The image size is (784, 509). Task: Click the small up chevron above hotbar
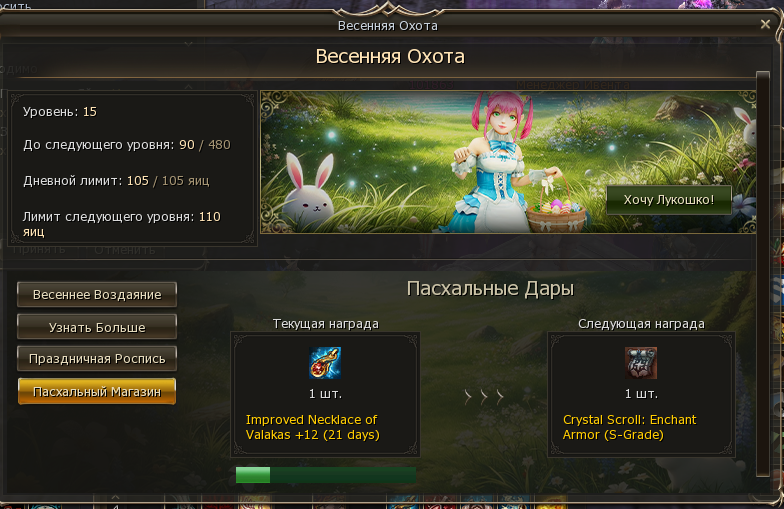click(115, 497)
